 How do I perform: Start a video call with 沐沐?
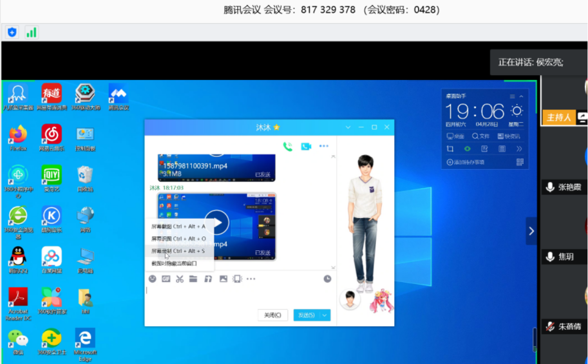click(305, 145)
